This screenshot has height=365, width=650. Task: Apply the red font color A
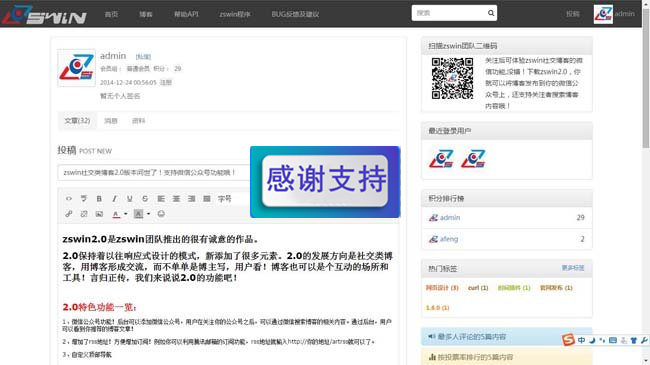coord(116,214)
